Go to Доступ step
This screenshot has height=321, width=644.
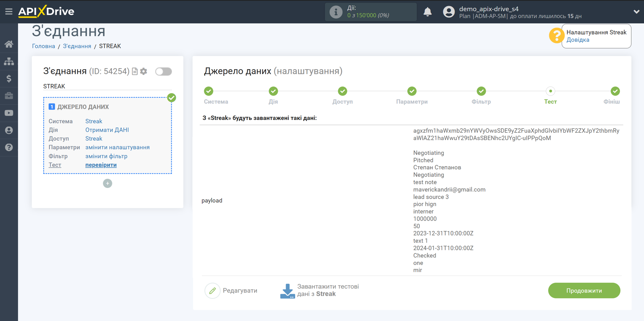pyautogui.click(x=342, y=91)
